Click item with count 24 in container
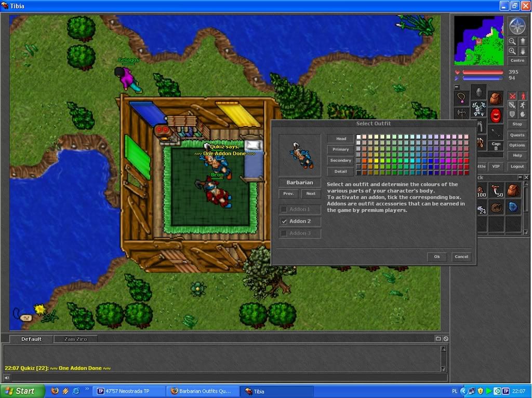The width and height of the screenshot is (532, 398). 482,208
